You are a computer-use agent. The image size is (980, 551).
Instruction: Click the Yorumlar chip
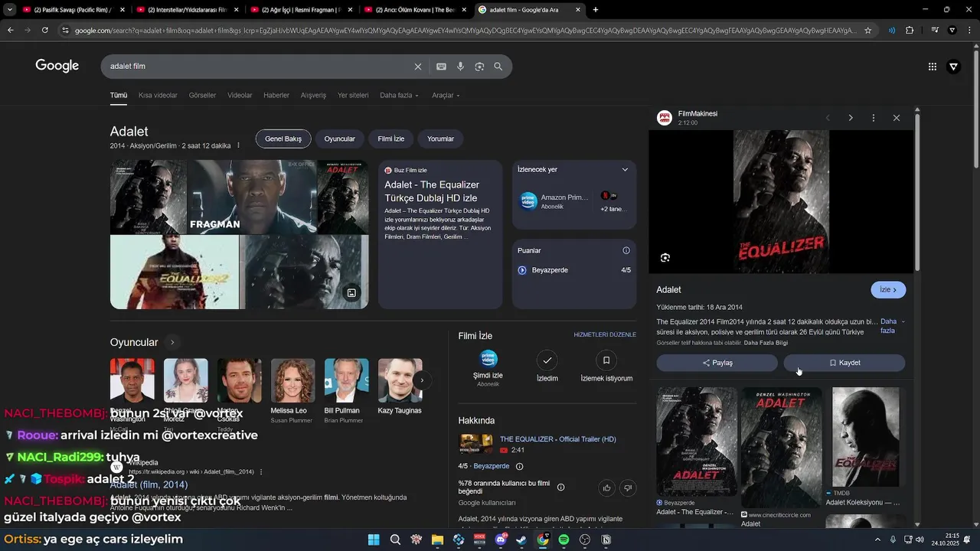440,139
